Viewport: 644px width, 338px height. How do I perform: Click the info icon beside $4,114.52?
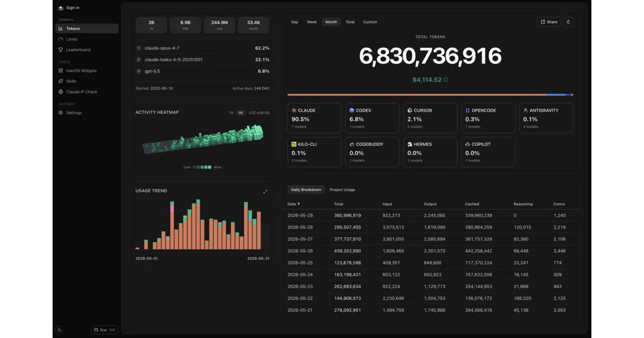446,79
